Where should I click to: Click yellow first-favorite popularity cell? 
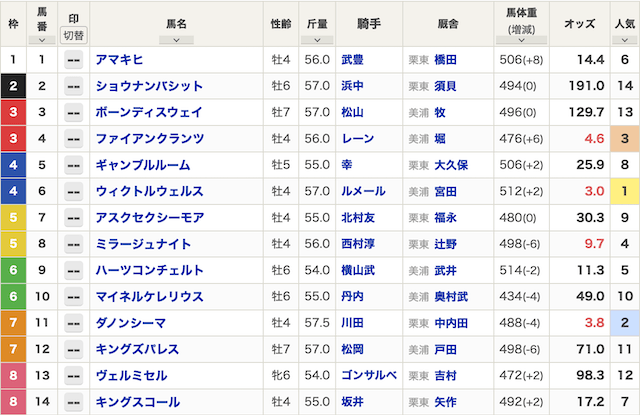tap(624, 191)
